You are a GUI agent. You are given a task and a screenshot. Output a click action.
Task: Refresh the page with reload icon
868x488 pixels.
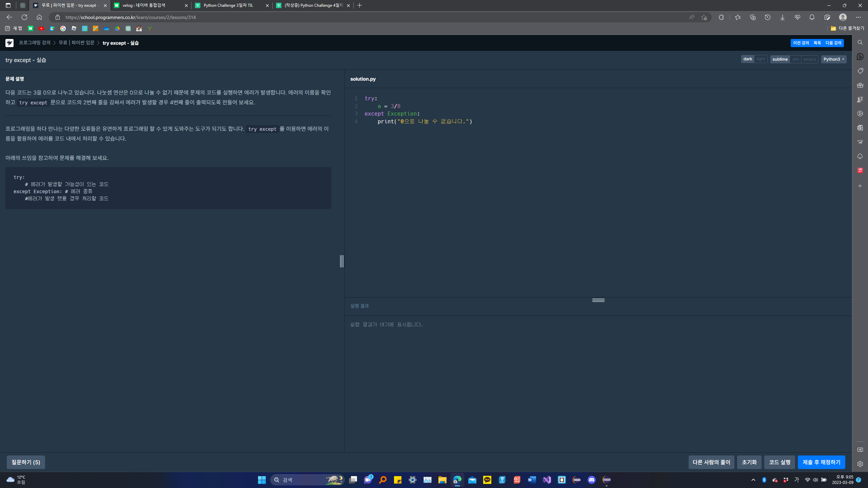[24, 17]
